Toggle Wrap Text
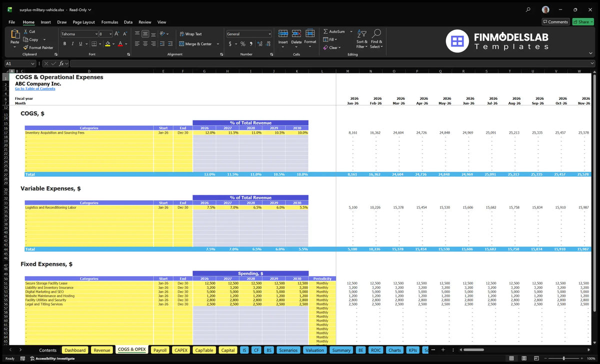This screenshot has width=600, height=364. 190,34
